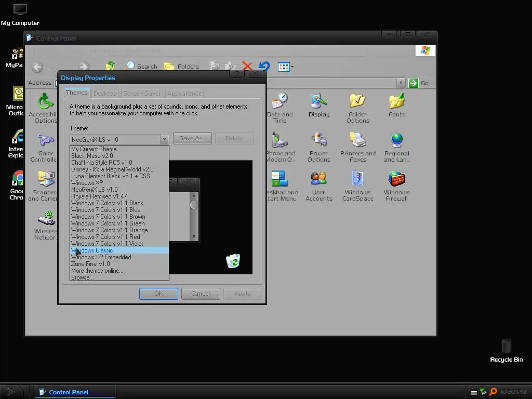Open Recycle Bin on the desktop

pos(506,350)
